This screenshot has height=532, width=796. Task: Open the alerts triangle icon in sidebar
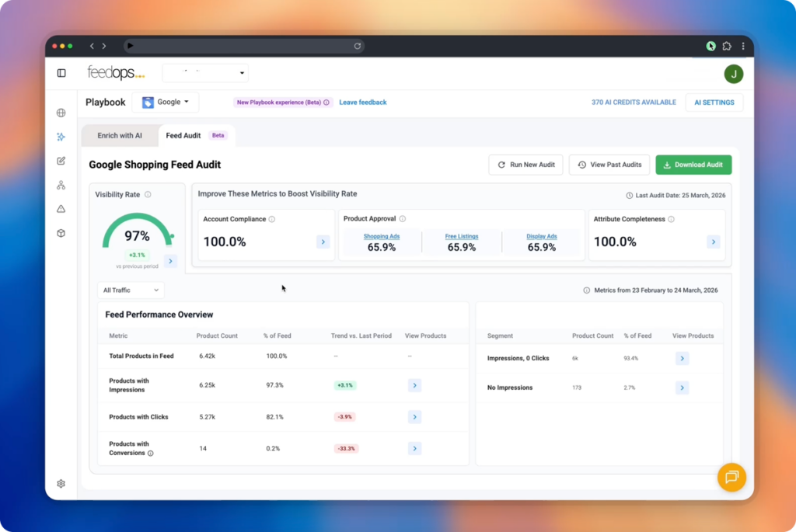tap(61, 208)
